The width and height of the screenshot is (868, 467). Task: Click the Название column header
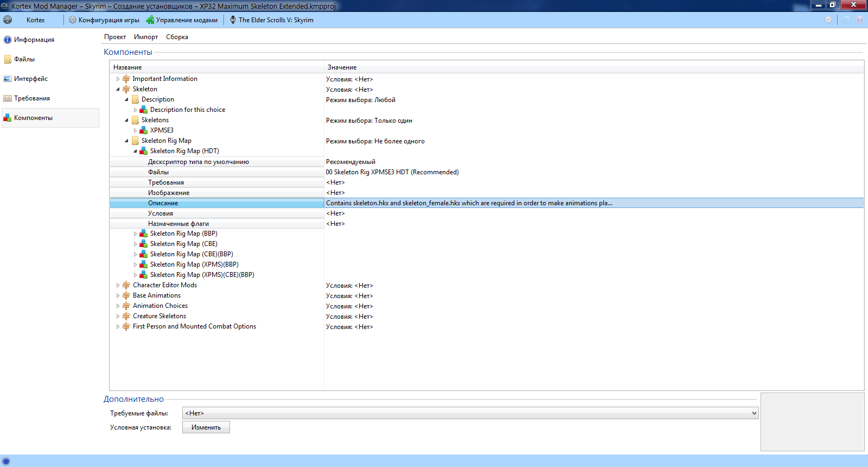(x=127, y=67)
